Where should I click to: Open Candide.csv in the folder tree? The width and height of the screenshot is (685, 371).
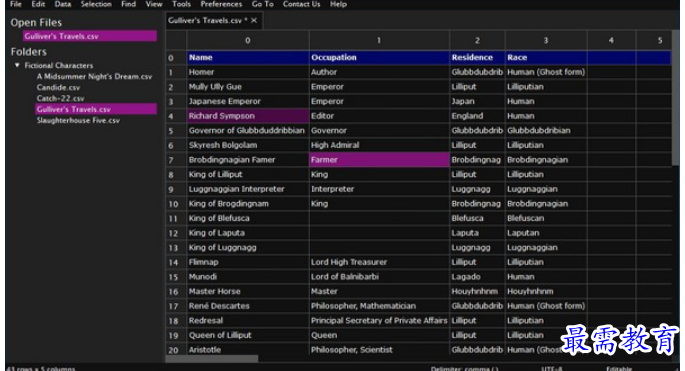point(59,87)
